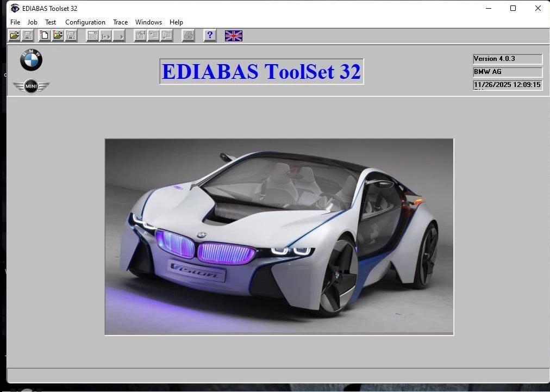Open the Trace menu
Viewport: 550px width, 392px height.
pyautogui.click(x=120, y=22)
